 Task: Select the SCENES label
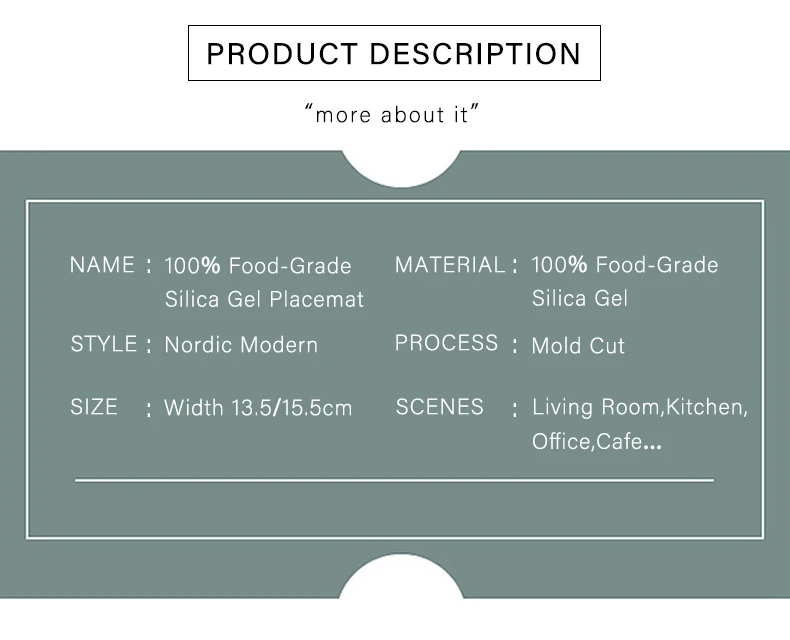pyautogui.click(x=439, y=407)
